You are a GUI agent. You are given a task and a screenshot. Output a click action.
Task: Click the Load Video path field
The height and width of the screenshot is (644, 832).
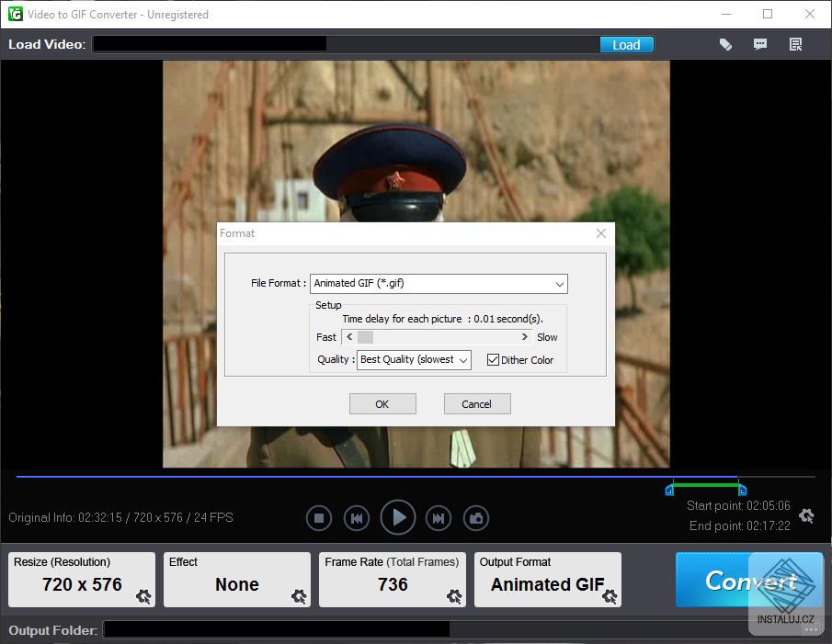click(346, 44)
